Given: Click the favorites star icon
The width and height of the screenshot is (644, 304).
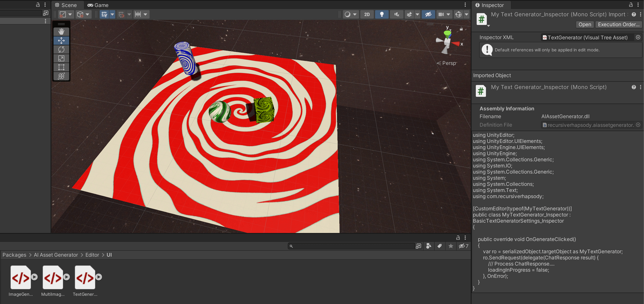Looking at the screenshot, I should click(451, 246).
